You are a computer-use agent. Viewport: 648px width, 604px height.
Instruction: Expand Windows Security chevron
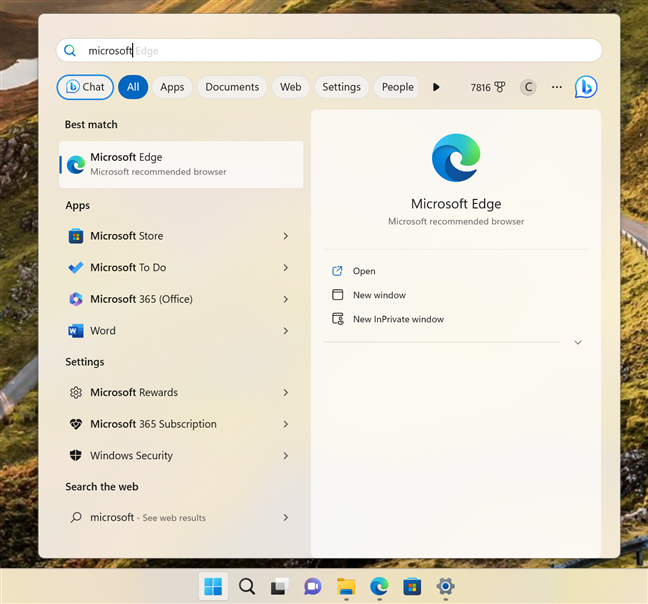(286, 455)
